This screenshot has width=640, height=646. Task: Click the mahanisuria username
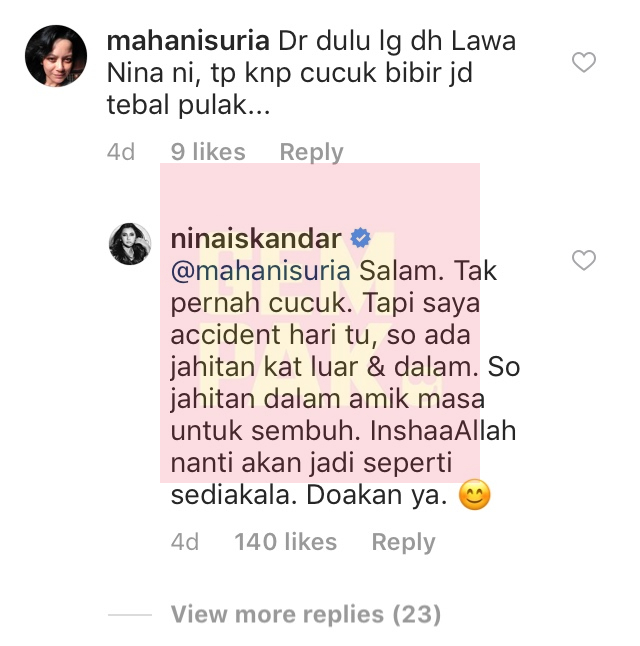(x=188, y=41)
